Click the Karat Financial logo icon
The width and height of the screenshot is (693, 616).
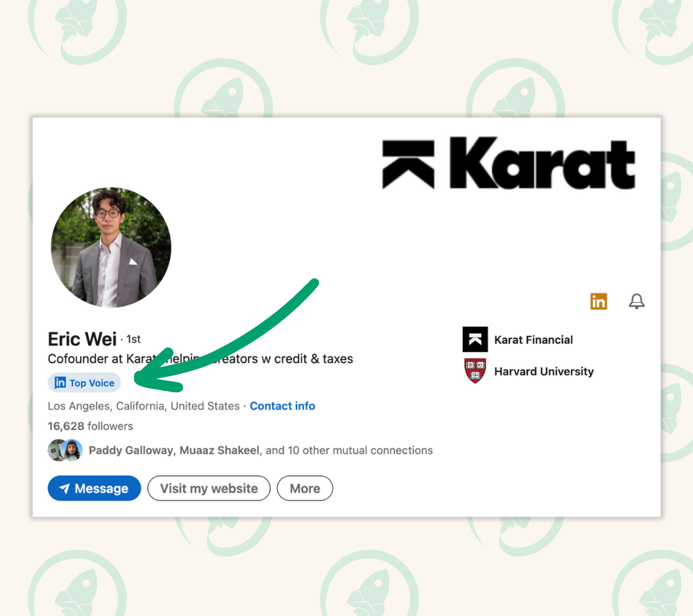pos(475,339)
